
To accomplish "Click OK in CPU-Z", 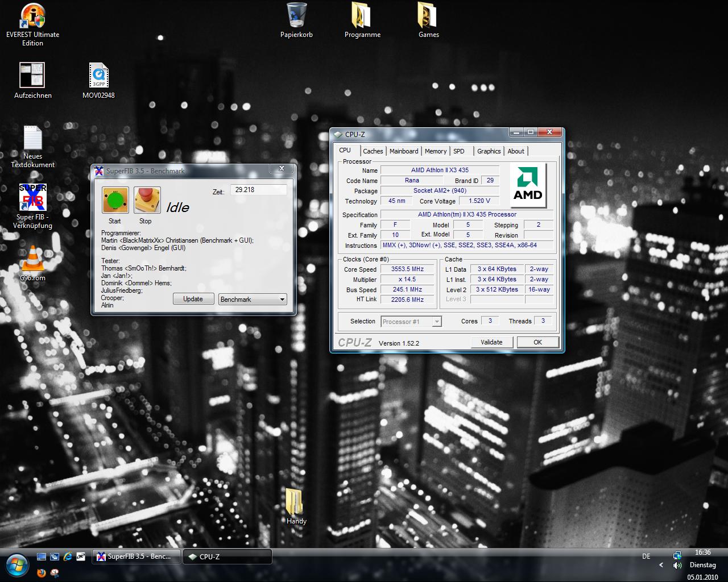I will pos(537,342).
